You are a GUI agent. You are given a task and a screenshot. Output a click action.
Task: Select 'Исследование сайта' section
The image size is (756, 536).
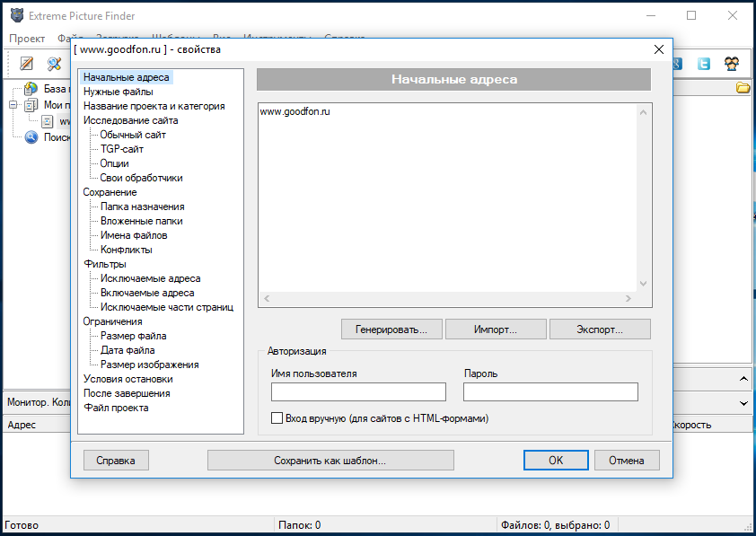coord(131,120)
